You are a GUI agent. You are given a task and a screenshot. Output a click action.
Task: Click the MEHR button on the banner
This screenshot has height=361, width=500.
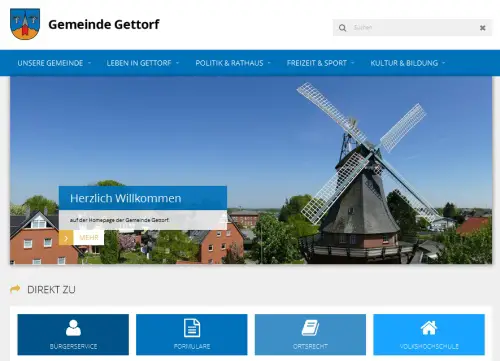click(89, 238)
